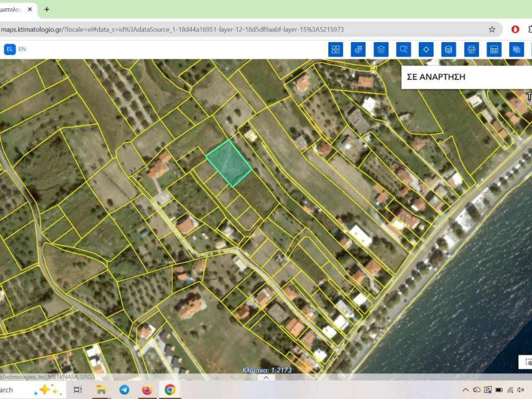Click the add data layers icon
532x399 pixels.
coord(358,49)
